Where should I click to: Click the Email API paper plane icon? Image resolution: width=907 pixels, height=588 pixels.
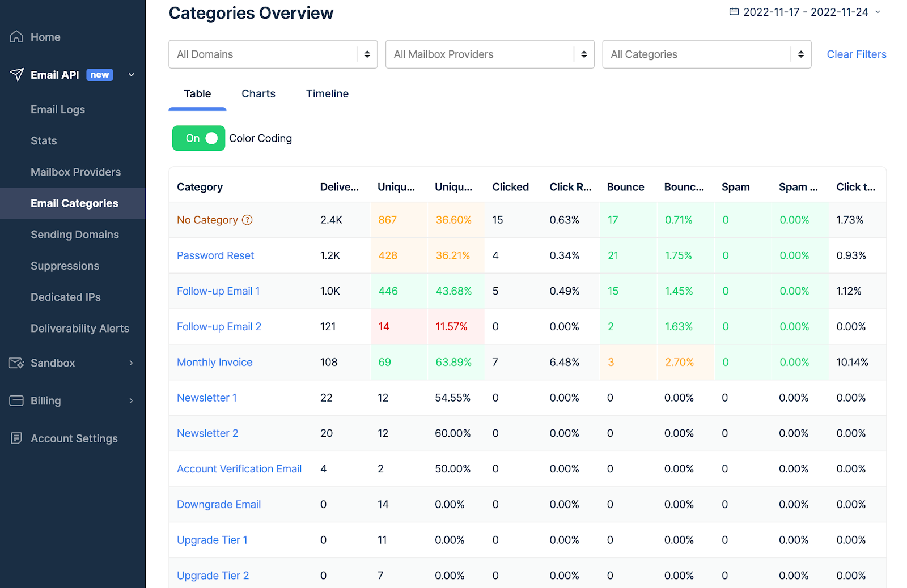point(17,75)
